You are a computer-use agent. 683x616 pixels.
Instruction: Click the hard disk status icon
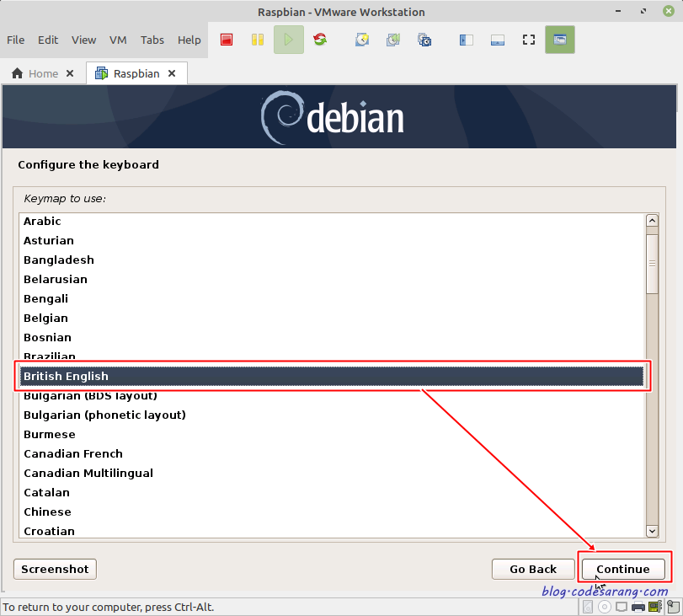[x=588, y=607]
